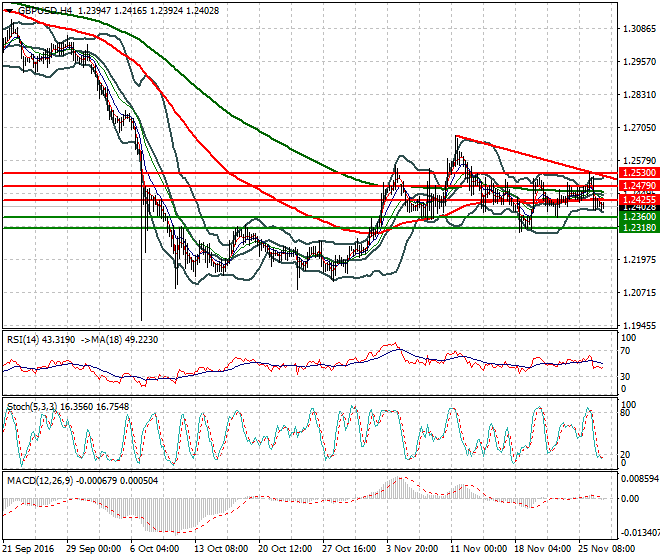Click the RSI 70 level label

pos(625,351)
